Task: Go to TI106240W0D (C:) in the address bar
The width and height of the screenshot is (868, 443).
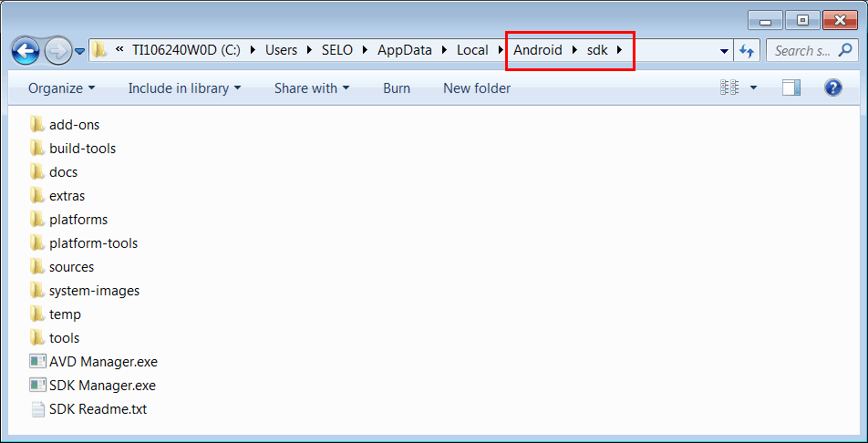Action: [x=186, y=50]
